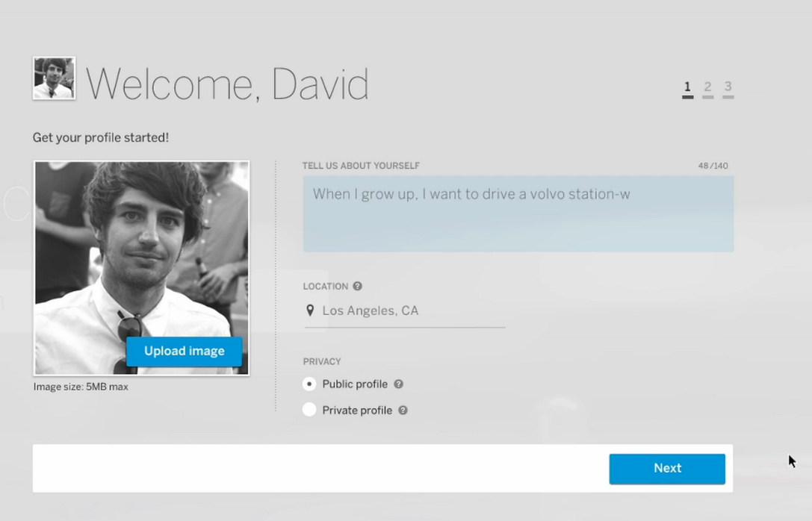Click the map pin icon in location field
Viewport: 812px width, 521px height.
pyautogui.click(x=310, y=311)
